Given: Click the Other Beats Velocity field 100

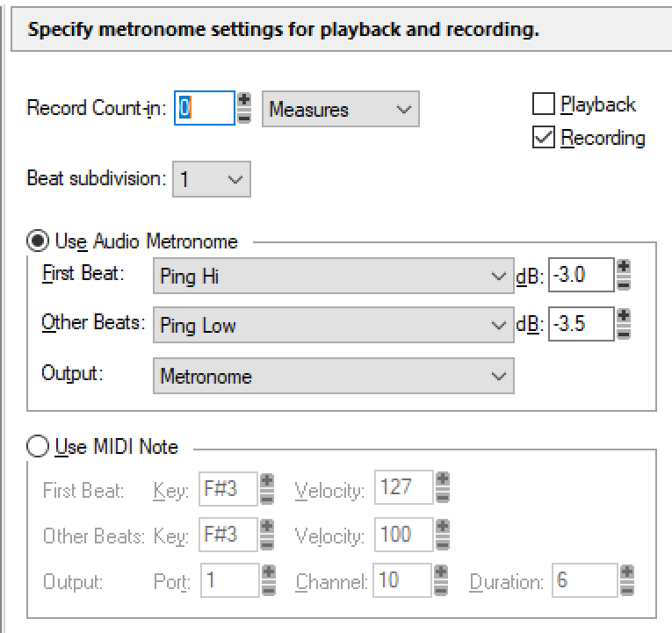Looking at the screenshot, I should [404, 535].
